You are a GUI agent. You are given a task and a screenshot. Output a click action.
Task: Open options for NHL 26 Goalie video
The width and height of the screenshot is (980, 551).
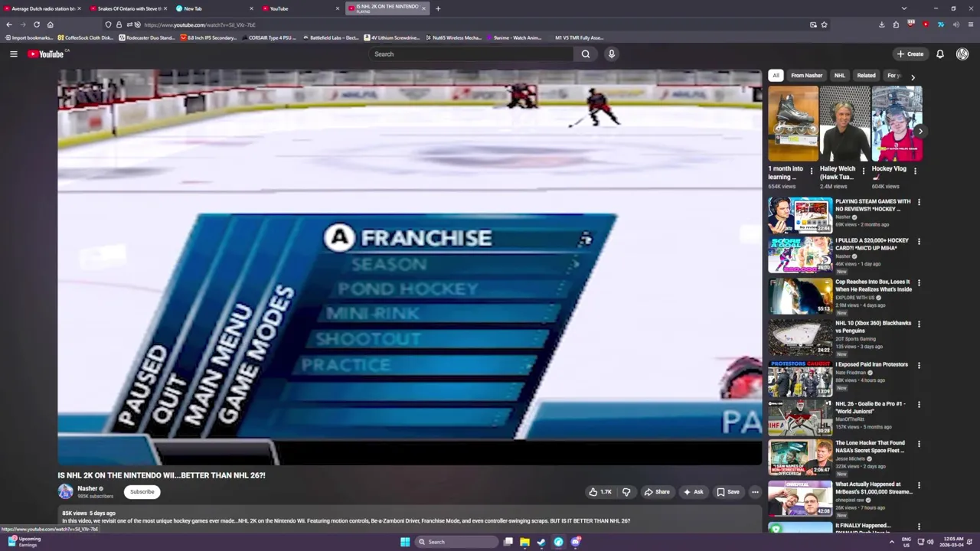tap(919, 405)
